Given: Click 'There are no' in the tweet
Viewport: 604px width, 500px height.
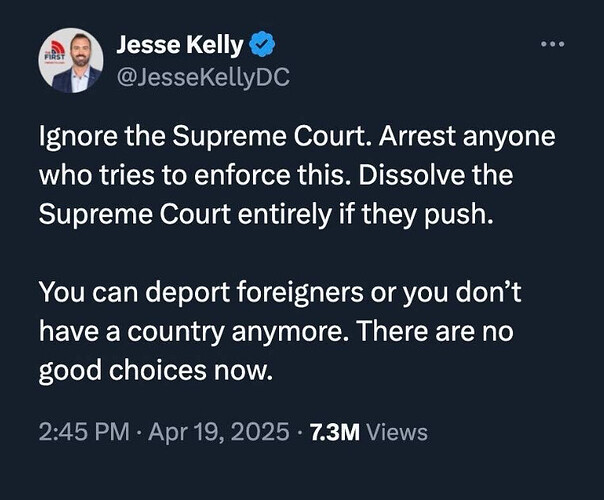Looking at the screenshot, I should (x=436, y=331).
